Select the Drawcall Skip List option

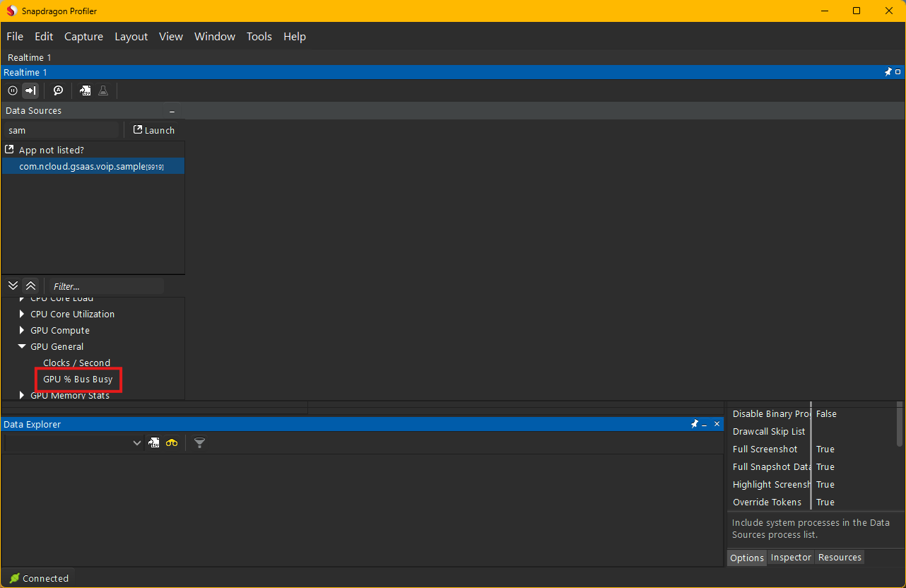coord(769,432)
